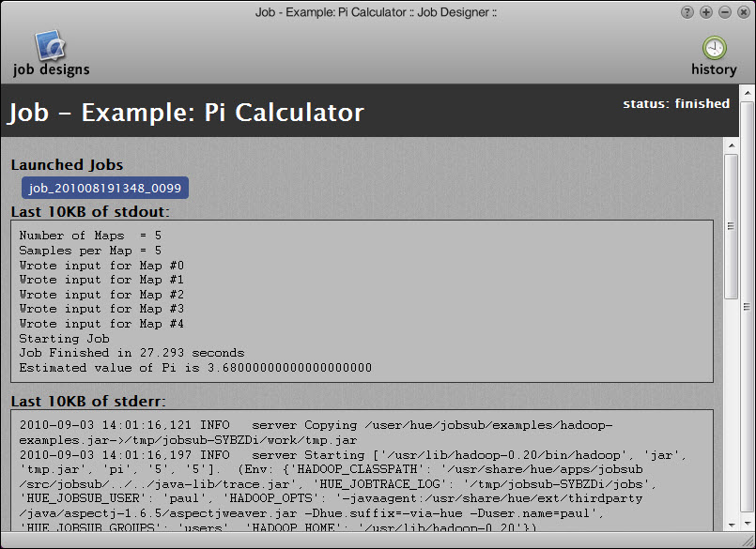Close the Job Designer window
The image size is (756, 549).
click(x=743, y=12)
